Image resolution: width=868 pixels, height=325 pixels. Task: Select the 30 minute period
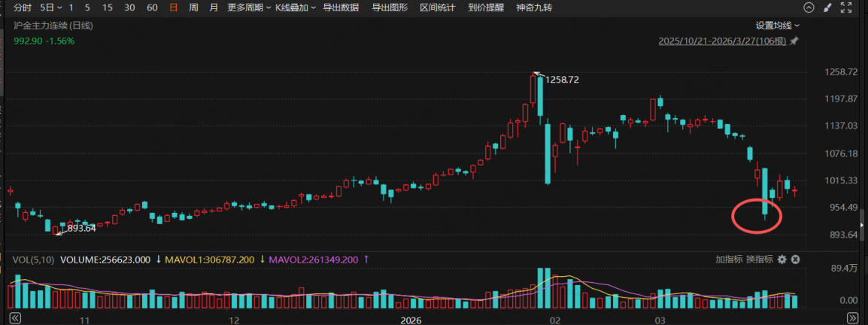(129, 8)
